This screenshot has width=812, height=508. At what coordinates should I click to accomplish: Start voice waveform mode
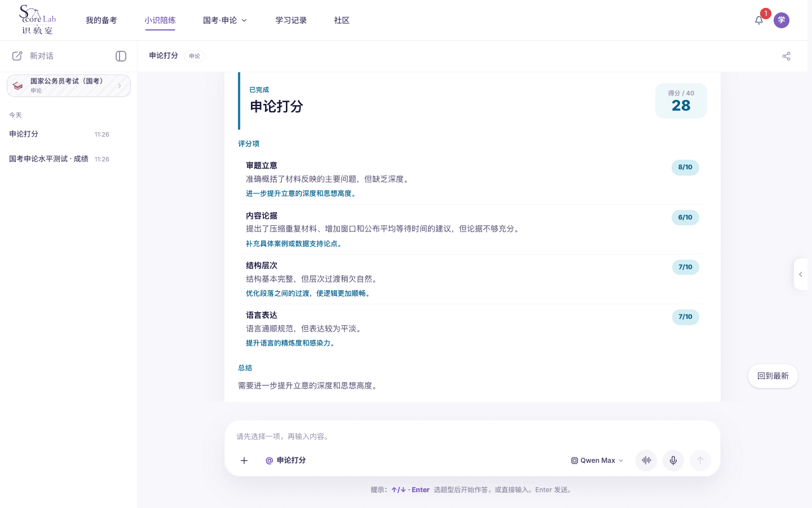pos(646,461)
